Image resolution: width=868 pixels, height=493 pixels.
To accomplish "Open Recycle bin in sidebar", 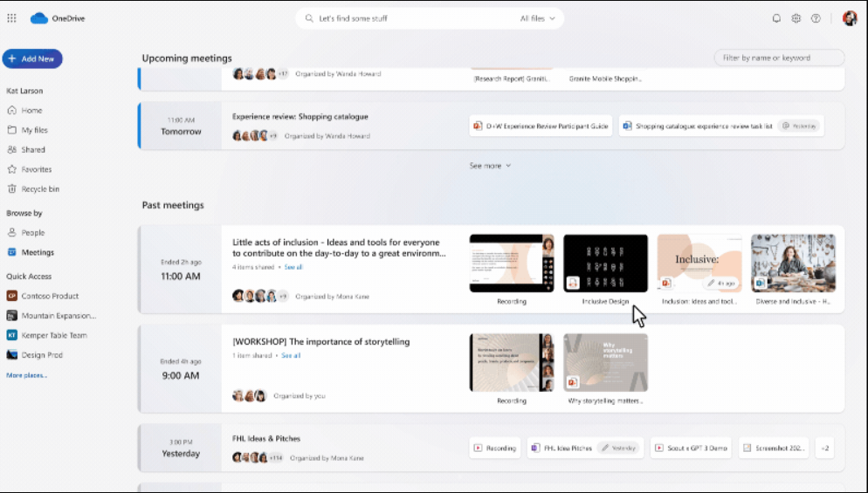I will [x=39, y=189].
